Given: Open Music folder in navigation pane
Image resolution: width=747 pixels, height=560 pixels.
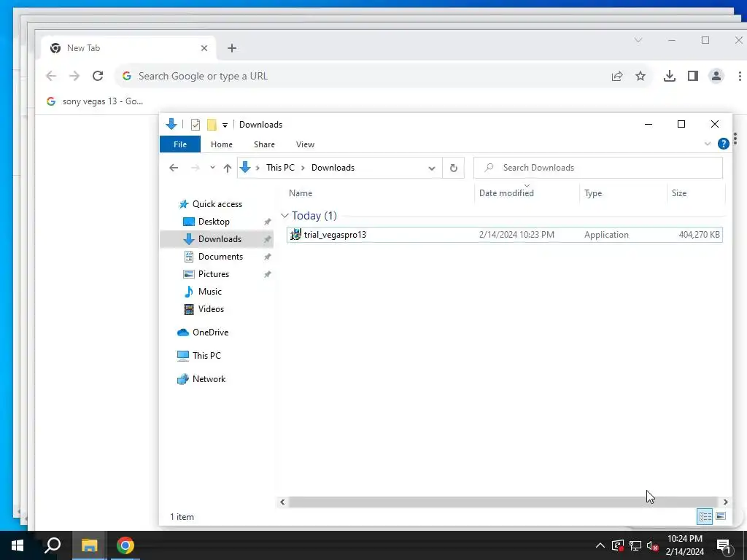Looking at the screenshot, I should (209, 292).
